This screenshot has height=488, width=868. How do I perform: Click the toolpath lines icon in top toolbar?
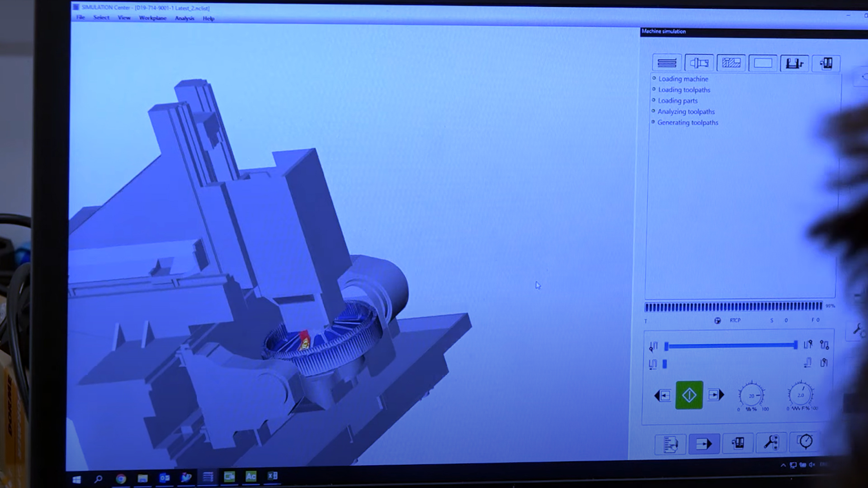click(667, 63)
